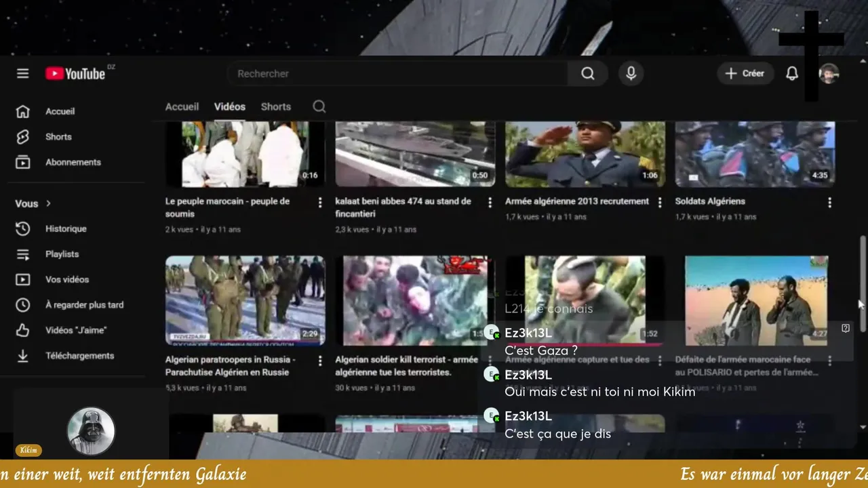Click the Kikim name badge

pos(28,450)
